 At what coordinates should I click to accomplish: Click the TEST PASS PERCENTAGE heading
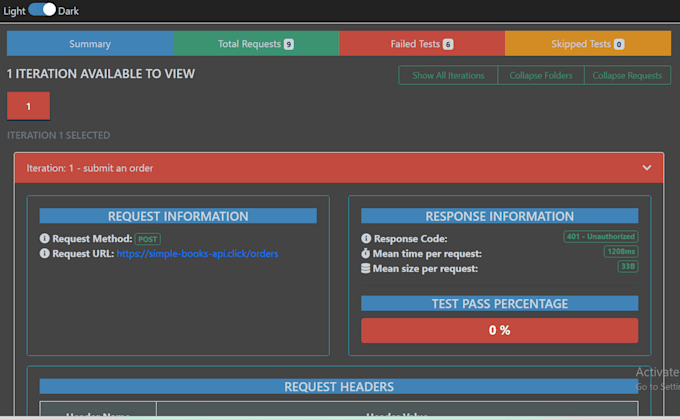[500, 303]
